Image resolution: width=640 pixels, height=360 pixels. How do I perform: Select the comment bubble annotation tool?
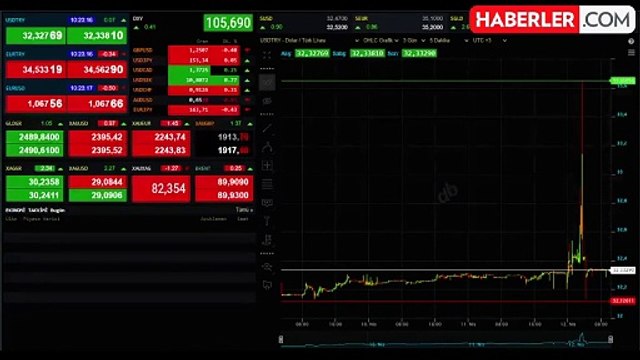click(x=267, y=202)
